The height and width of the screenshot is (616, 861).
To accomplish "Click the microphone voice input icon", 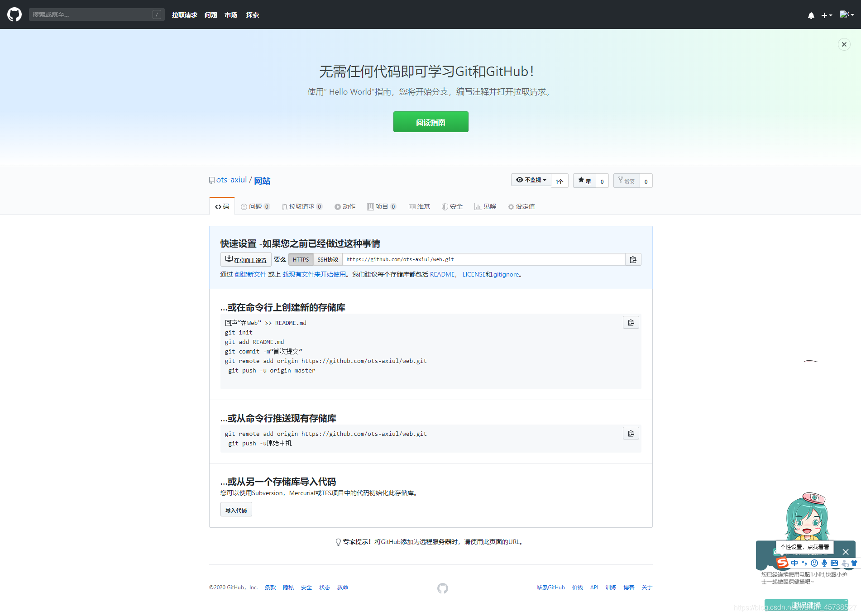I will (824, 563).
